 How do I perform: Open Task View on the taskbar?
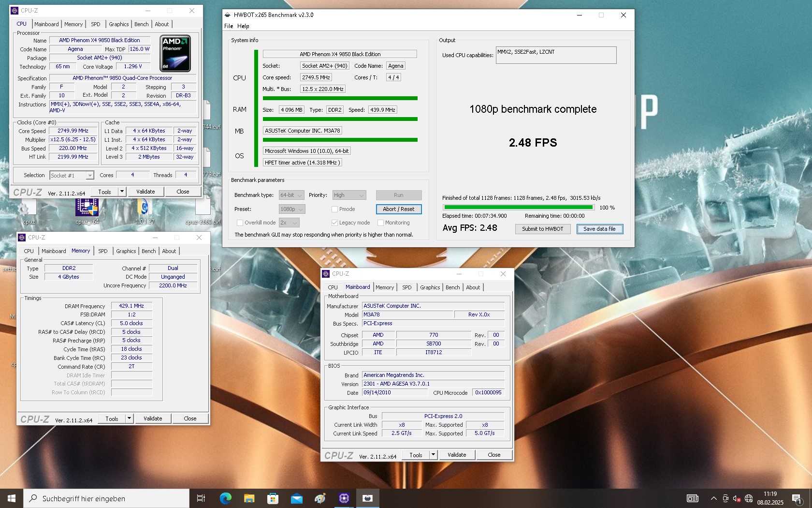click(x=201, y=498)
